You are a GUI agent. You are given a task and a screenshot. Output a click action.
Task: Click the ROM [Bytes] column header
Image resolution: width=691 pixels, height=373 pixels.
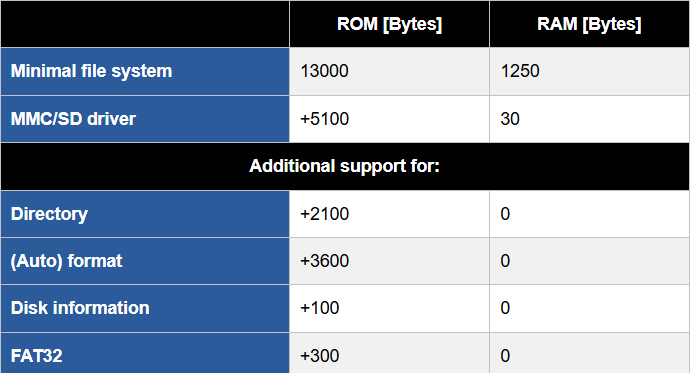[x=389, y=24]
